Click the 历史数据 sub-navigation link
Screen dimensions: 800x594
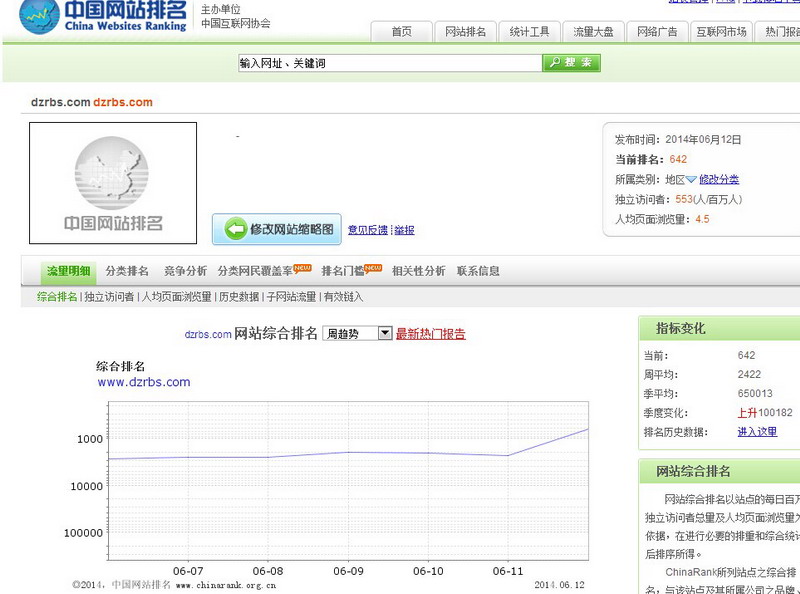[x=239, y=297]
